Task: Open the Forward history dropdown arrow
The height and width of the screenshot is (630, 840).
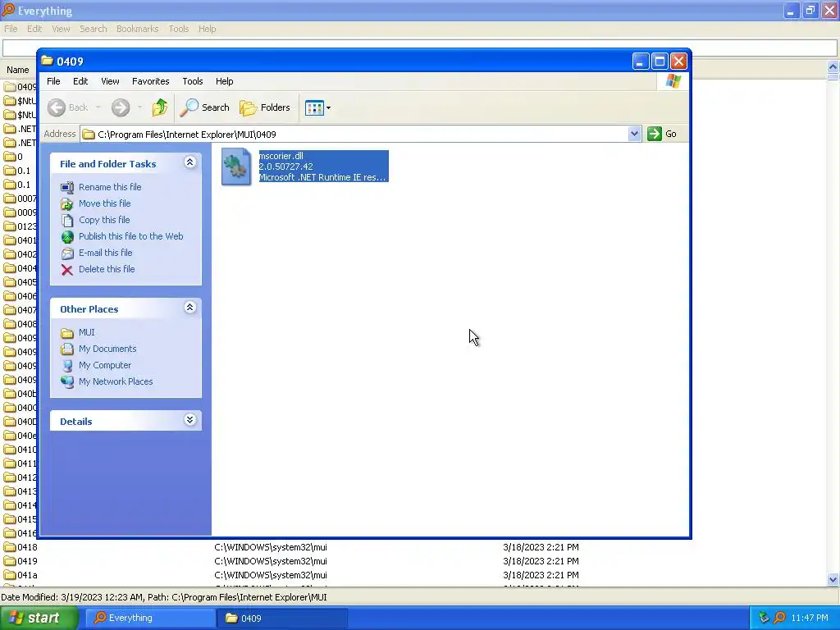Action: 139,107
